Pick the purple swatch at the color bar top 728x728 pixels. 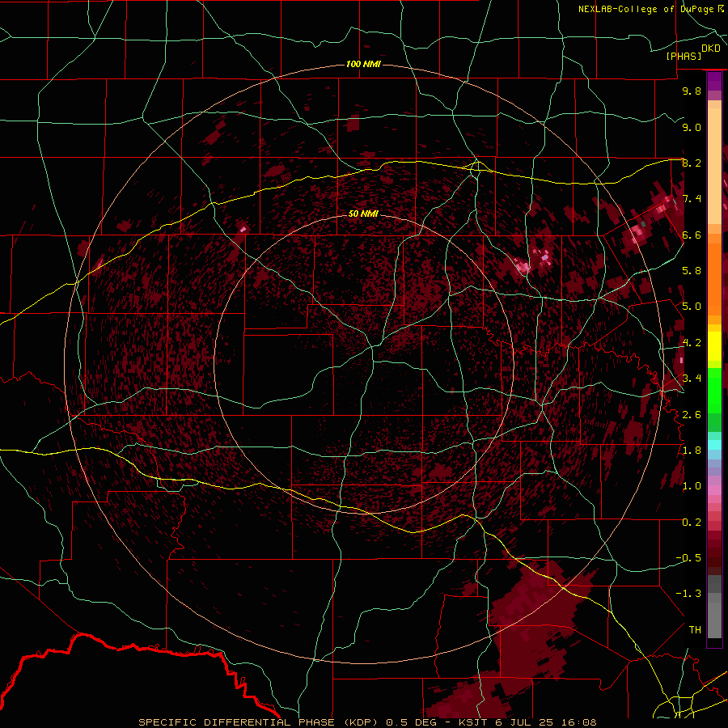pyautogui.click(x=714, y=81)
